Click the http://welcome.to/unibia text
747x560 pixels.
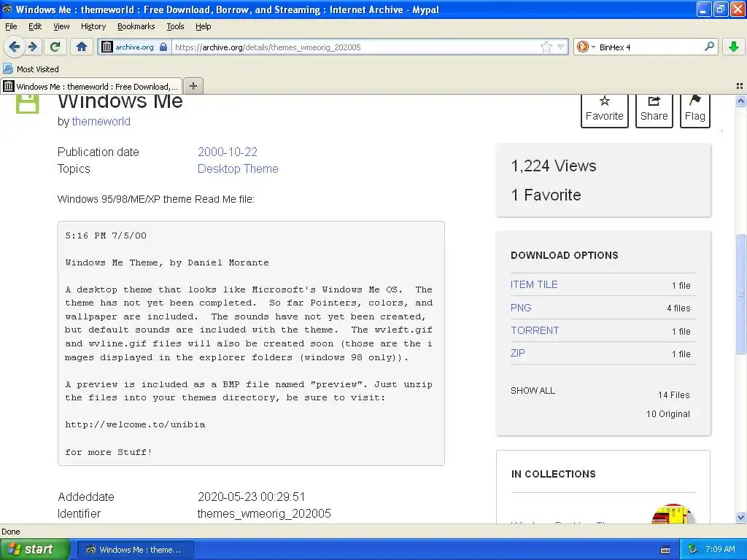pyautogui.click(x=135, y=424)
